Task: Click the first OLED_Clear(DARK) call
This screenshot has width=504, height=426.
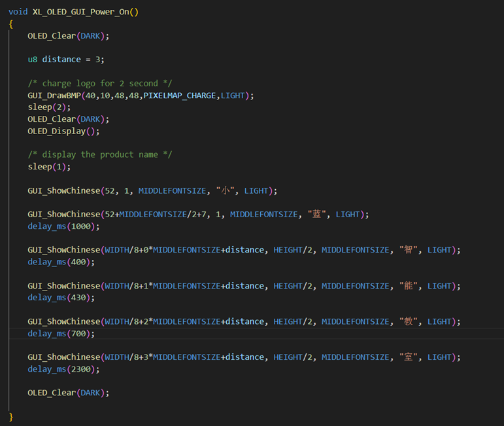Action: click(x=69, y=36)
